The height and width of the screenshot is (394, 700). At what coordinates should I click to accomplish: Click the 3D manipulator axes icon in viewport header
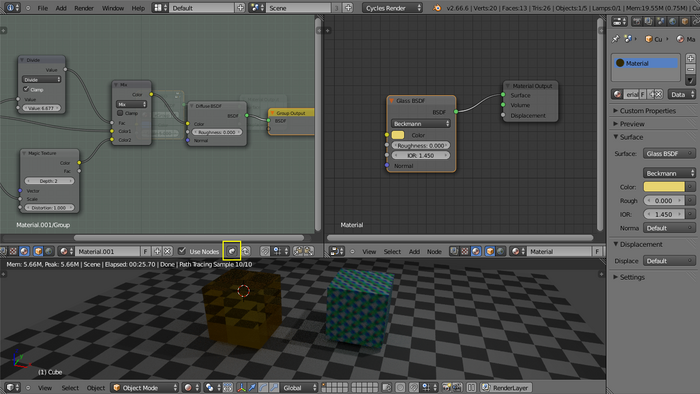pos(241,387)
